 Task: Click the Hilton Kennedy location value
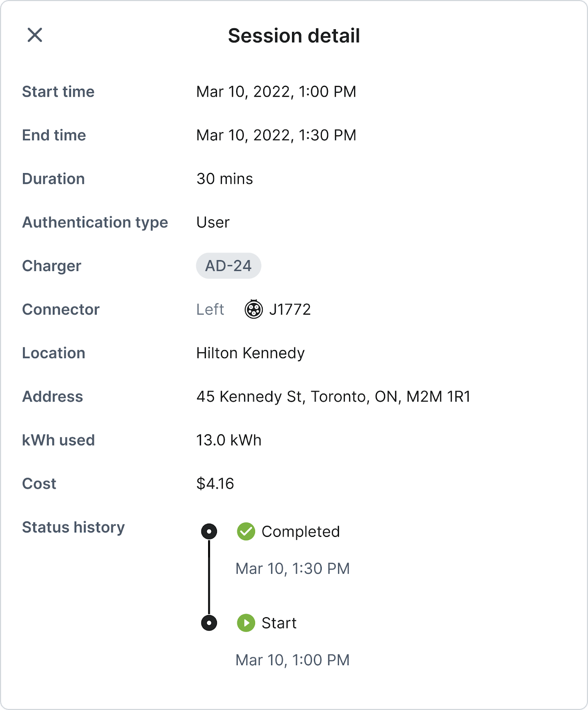pos(250,353)
